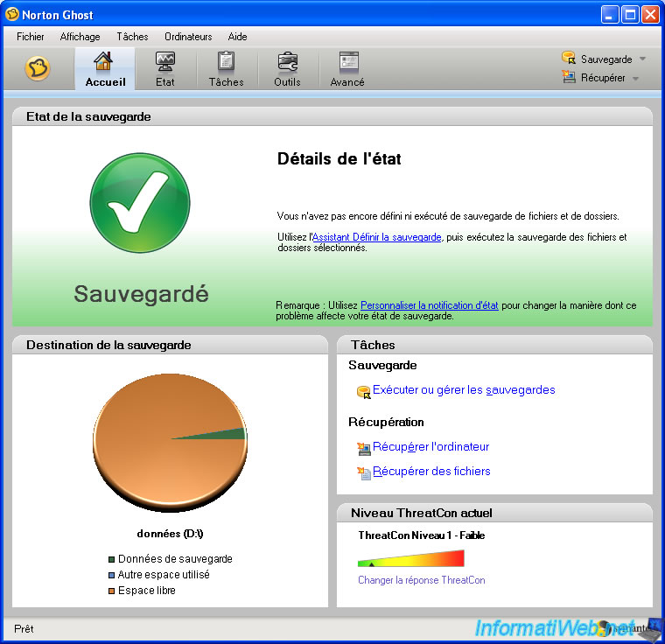Image resolution: width=665 pixels, height=644 pixels.
Task: Click the Norton Ghost logo in toolbar
Action: click(x=38, y=68)
